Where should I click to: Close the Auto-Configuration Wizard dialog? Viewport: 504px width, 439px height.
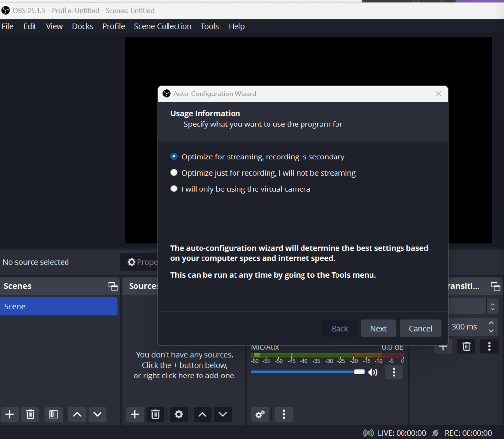439,94
